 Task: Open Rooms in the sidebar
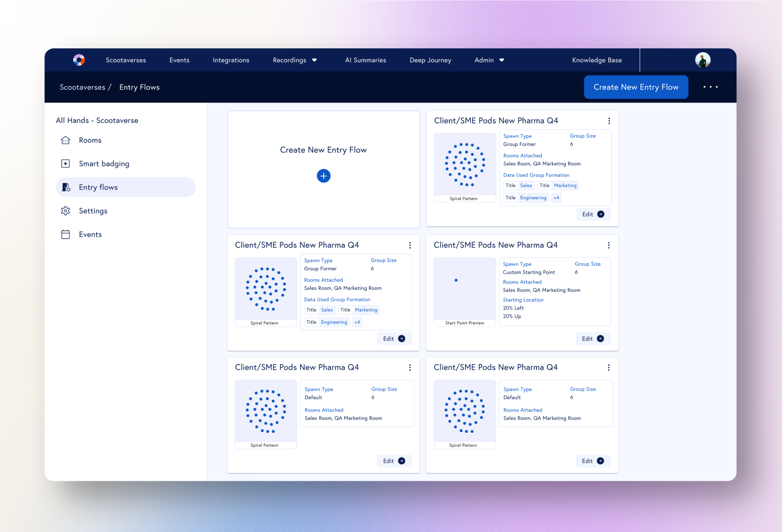[126, 140]
